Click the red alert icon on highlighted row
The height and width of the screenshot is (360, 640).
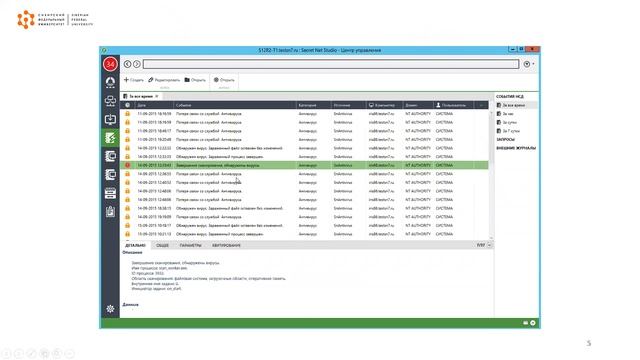pos(127,165)
